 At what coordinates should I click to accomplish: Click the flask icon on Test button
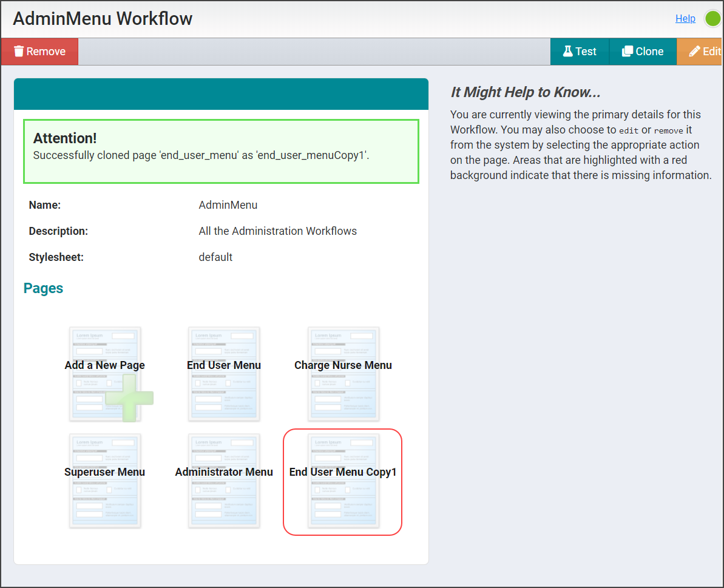click(x=568, y=52)
